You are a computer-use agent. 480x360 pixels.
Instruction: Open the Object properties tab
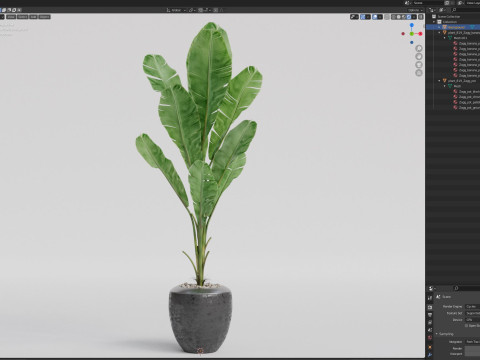click(430, 347)
